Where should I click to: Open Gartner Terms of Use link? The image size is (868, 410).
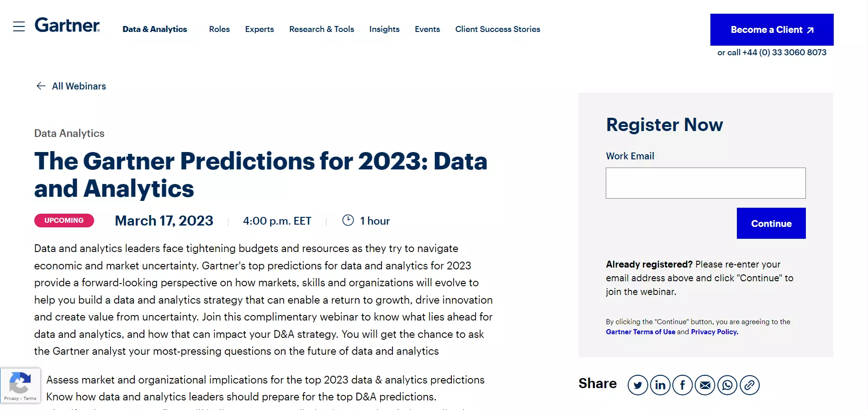(640, 332)
